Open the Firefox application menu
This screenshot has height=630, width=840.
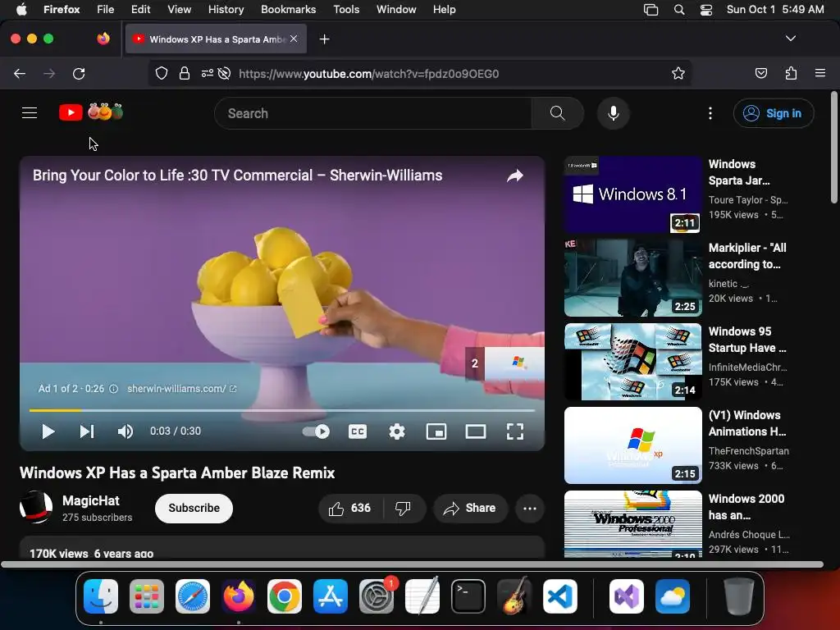click(x=819, y=73)
